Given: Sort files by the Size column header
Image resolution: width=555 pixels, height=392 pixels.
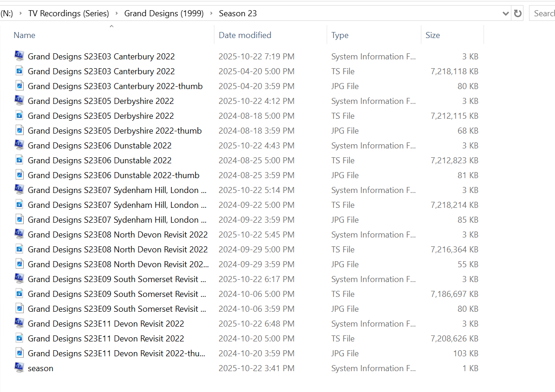Looking at the screenshot, I should (432, 35).
